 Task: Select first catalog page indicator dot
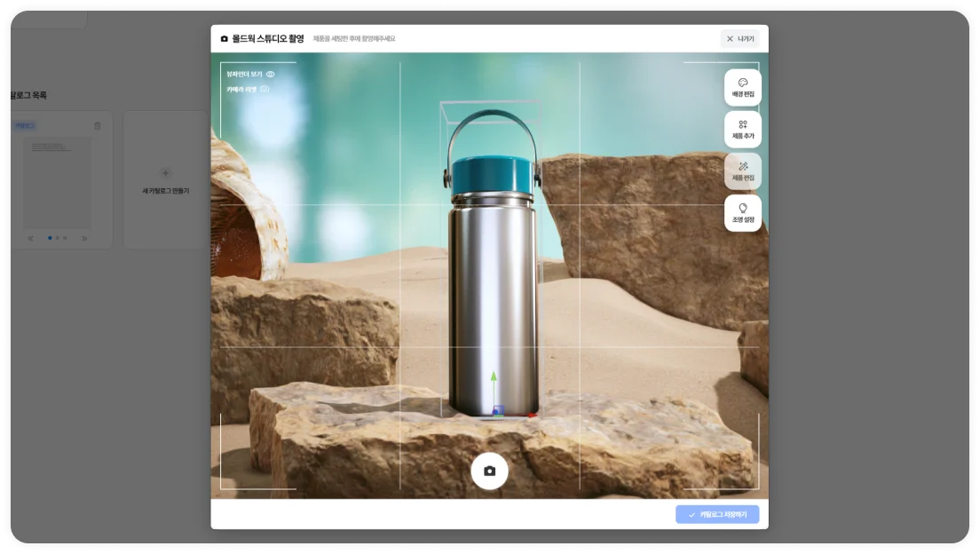click(x=50, y=238)
